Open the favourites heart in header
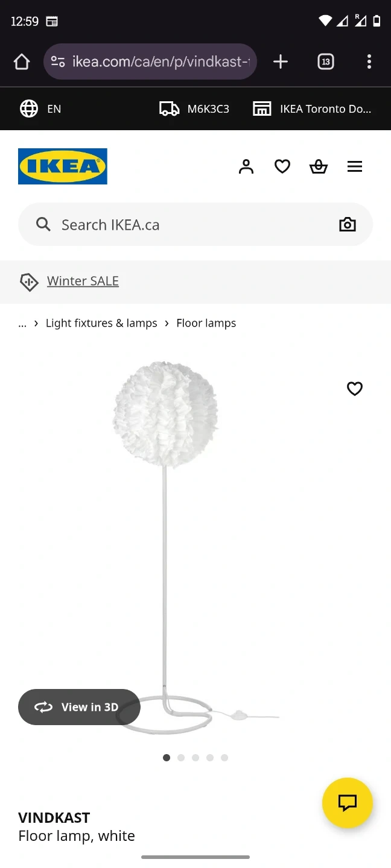Image resolution: width=391 pixels, height=868 pixels. pyautogui.click(x=282, y=166)
